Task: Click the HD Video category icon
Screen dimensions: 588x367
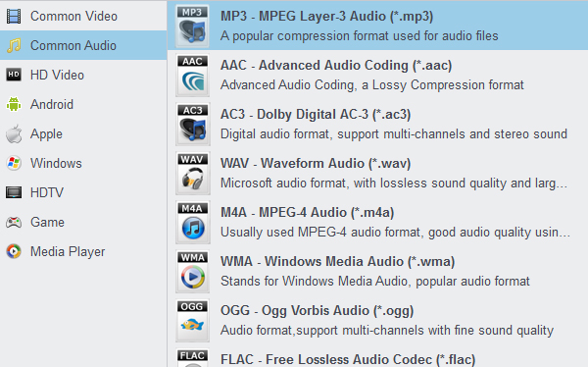Action: 14,75
